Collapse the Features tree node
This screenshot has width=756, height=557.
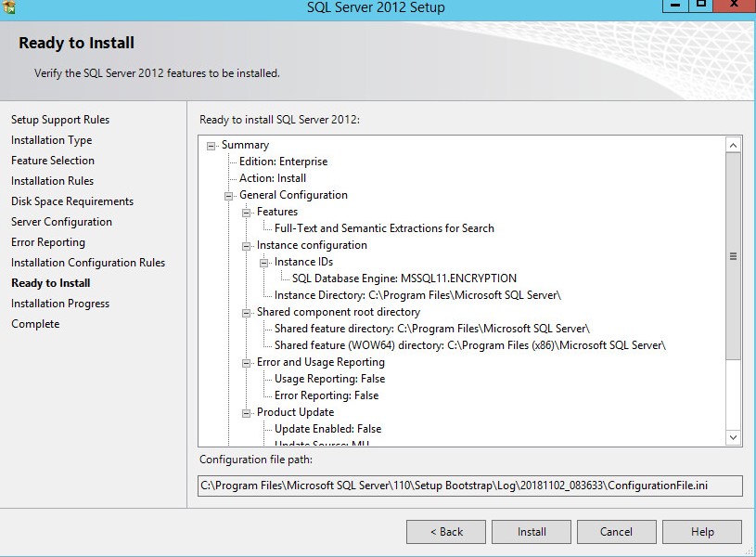[247, 213]
